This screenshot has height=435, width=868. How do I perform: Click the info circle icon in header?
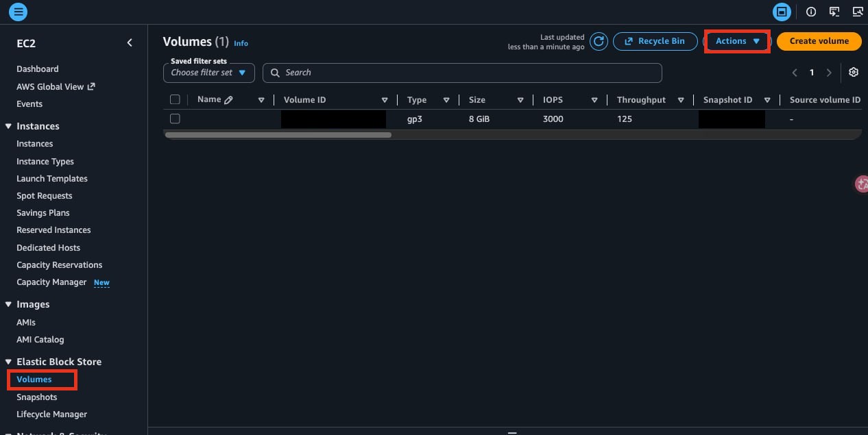click(x=811, y=12)
